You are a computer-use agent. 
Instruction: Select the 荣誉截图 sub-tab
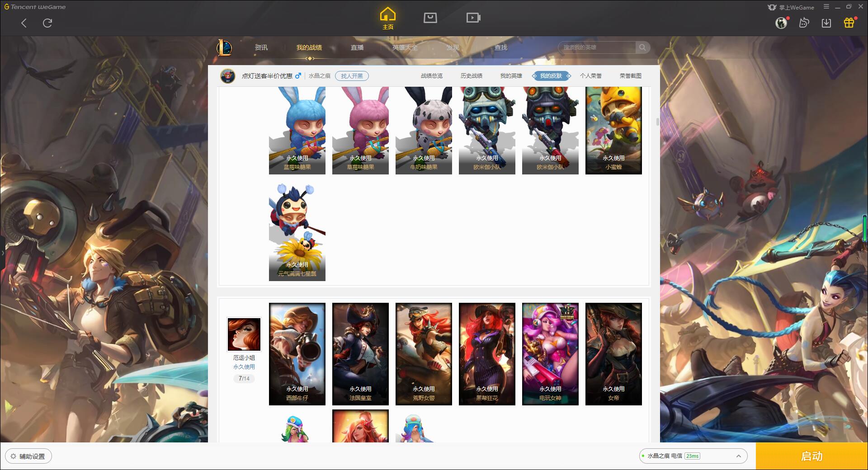(x=631, y=76)
